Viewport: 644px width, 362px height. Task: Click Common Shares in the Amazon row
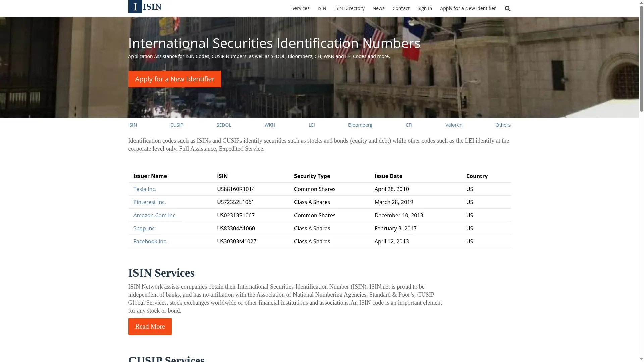pos(315,215)
